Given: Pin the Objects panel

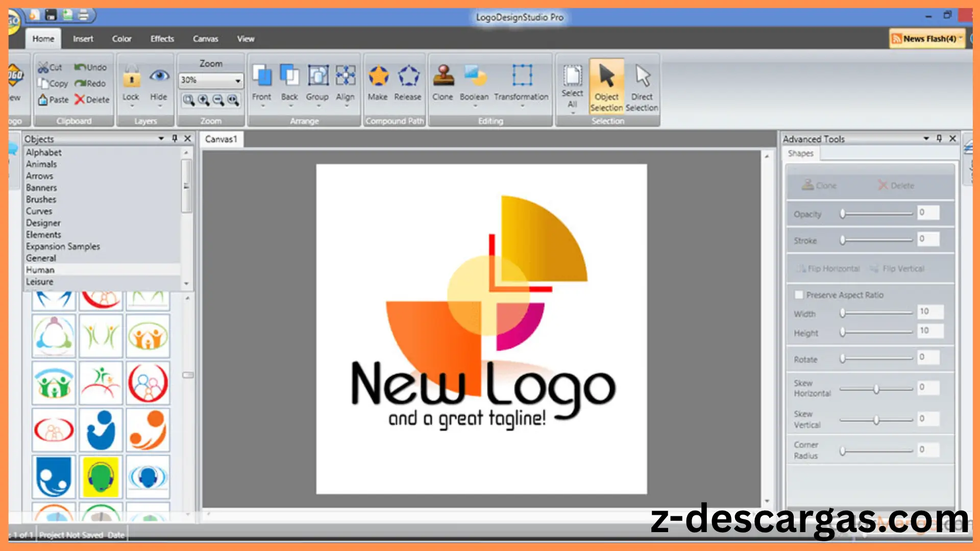Looking at the screenshot, I should pos(175,138).
